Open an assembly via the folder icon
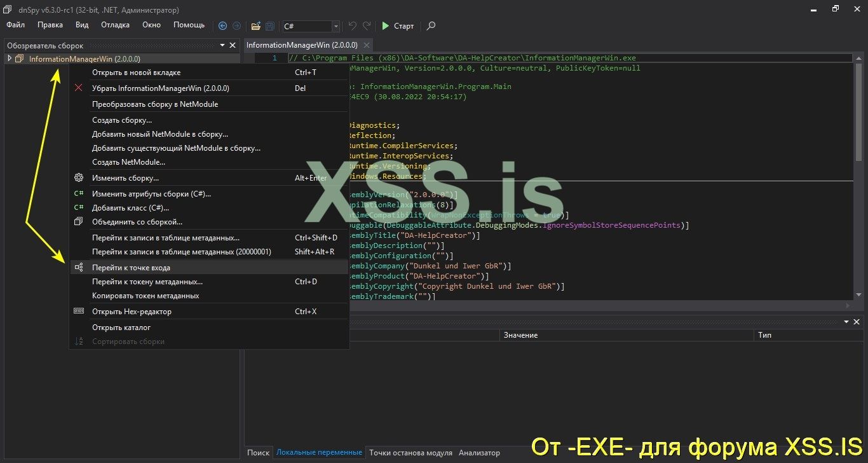868x463 pixels. [256, 26]
